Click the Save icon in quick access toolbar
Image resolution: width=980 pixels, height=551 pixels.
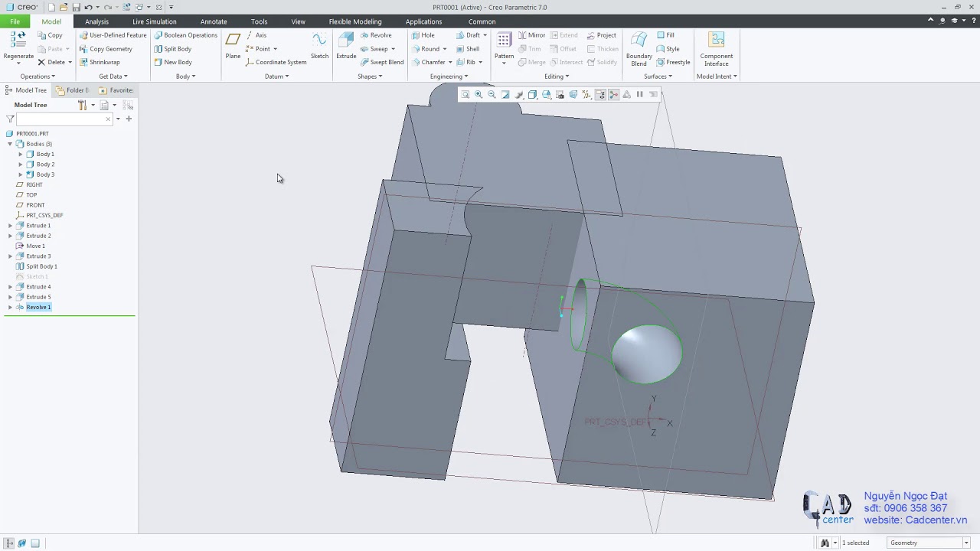click(x=76, y=7)
